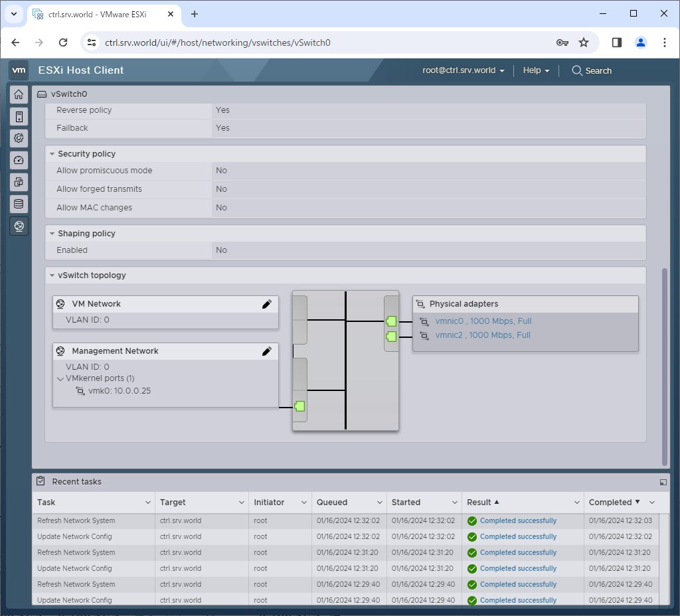Click the vmnic0 uplink port in topology
The width and height of the screenshot is (680, 616).
point(391,322)
